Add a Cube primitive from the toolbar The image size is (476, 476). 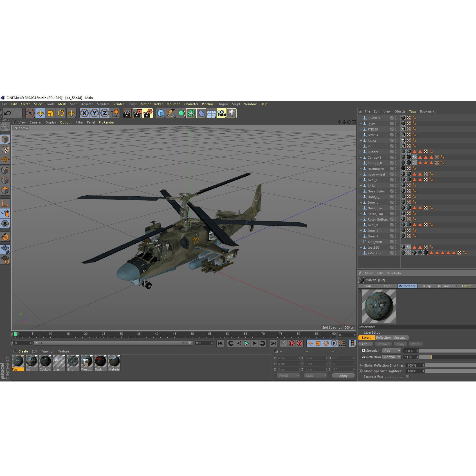pyautogui.click(x=161, y=113)
